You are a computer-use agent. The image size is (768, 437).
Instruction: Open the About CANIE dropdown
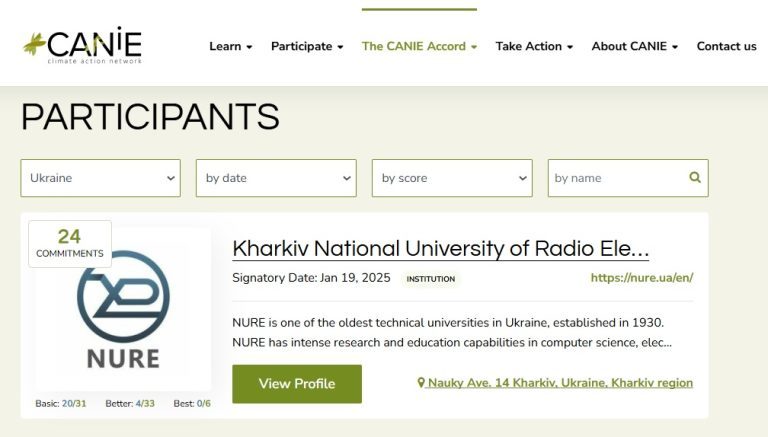click(x=634, y=46)
